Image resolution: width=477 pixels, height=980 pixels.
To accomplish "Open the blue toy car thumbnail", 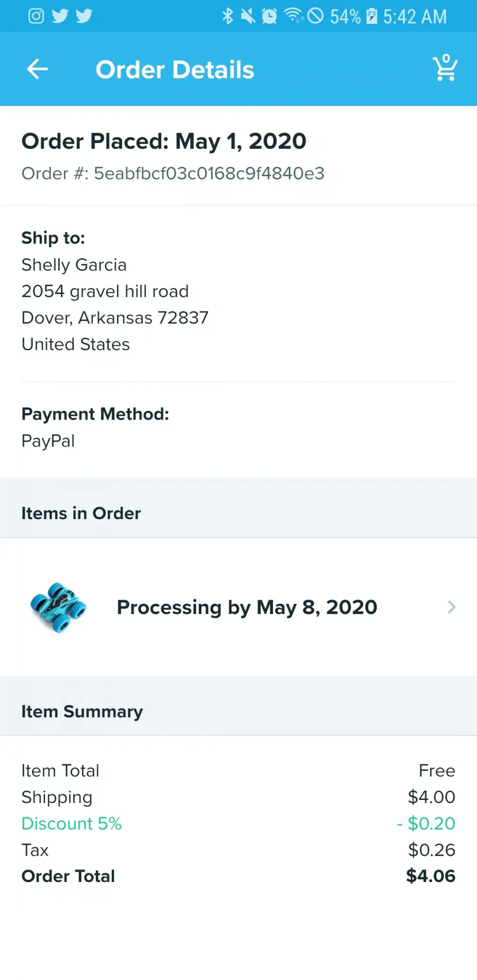I will 58,607.
